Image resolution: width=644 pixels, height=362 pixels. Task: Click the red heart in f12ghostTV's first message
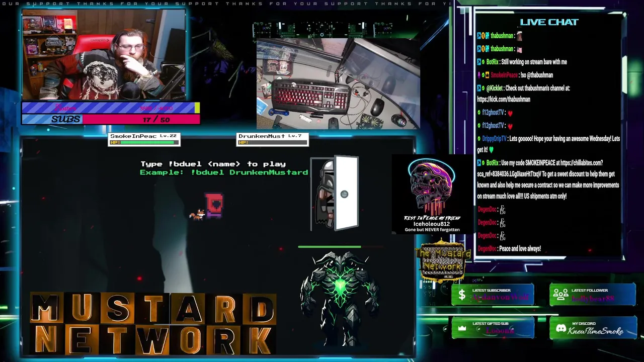[x=510, y=113]
